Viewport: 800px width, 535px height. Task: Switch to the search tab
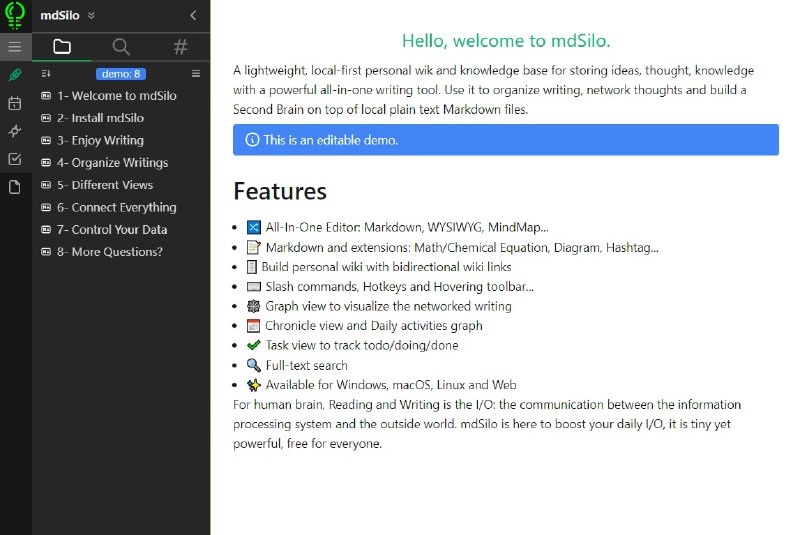[121, 47]
